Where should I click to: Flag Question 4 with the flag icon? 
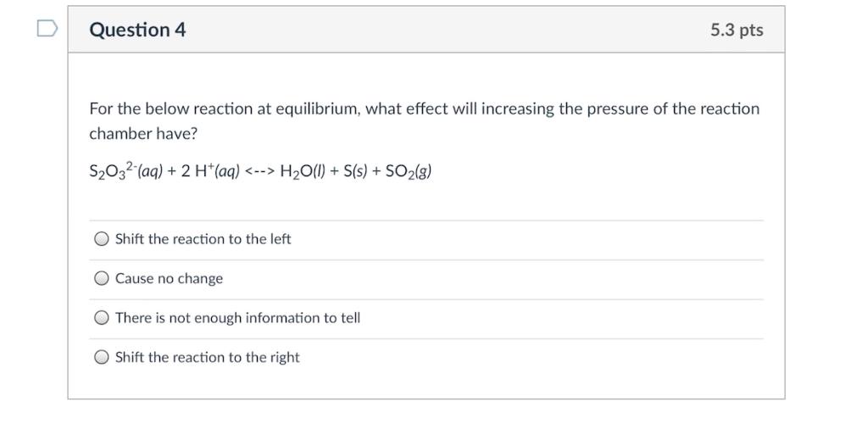point(47,30)
